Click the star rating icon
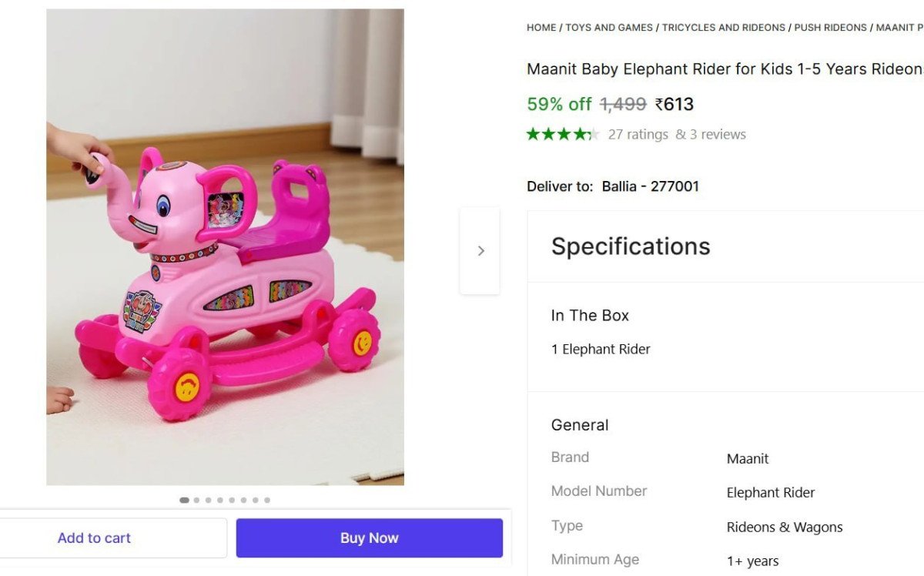 tap(563, 133)
